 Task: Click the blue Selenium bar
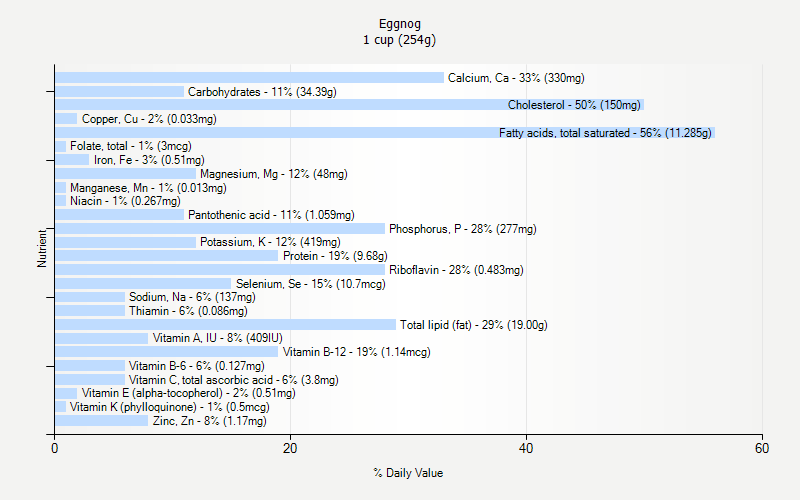(143, 284)
